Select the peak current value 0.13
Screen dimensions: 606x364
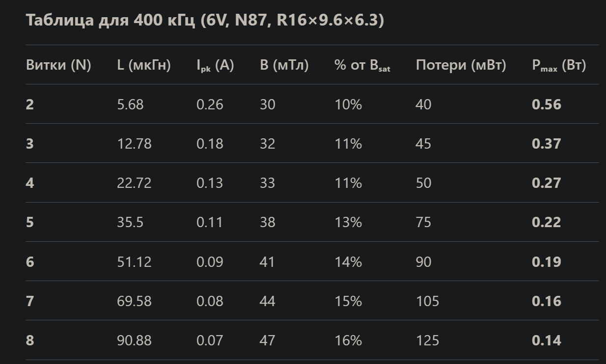click(210, 183)
